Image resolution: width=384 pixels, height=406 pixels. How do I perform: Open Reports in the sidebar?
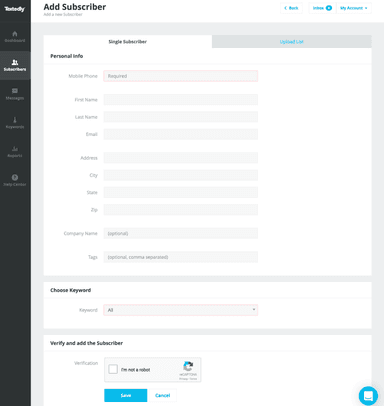pyautogui.click(x=15, y=151)
